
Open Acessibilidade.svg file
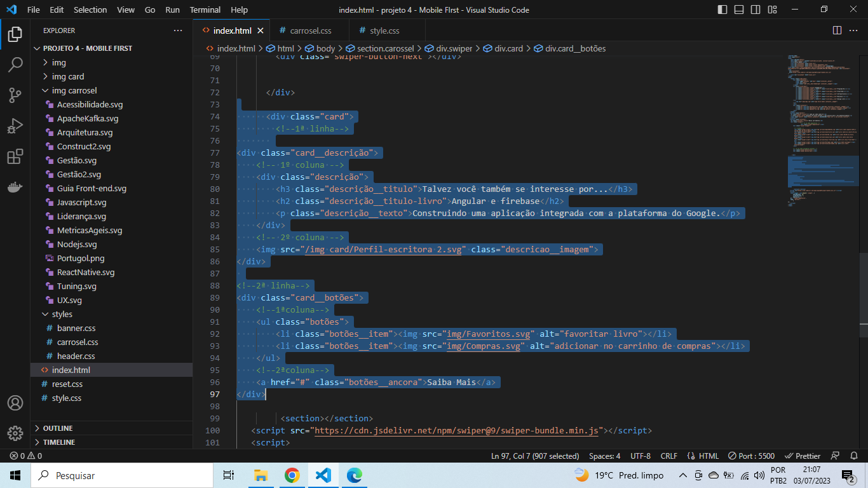coord(111,104)
